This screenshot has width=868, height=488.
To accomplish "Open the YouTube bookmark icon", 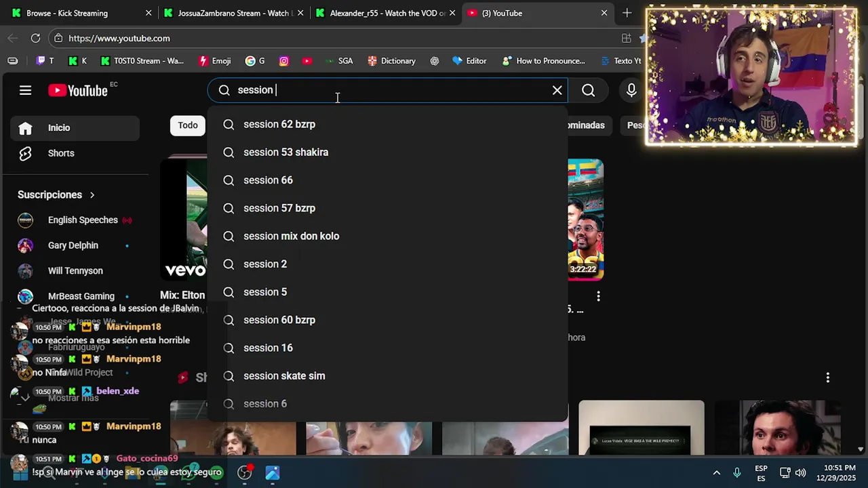I will (307, 61).
